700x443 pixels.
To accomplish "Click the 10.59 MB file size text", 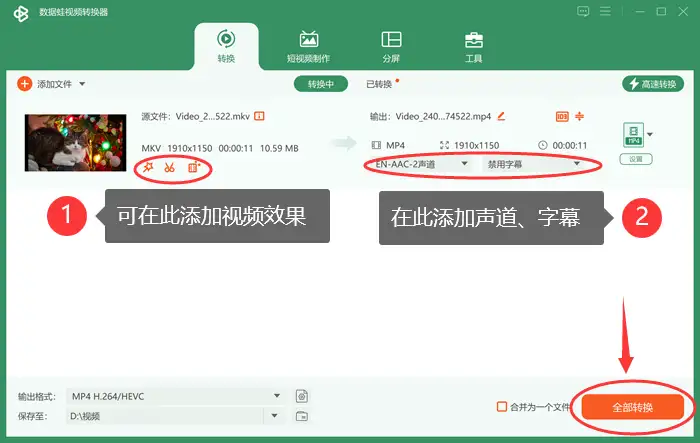I will click(x=279, y=148).
